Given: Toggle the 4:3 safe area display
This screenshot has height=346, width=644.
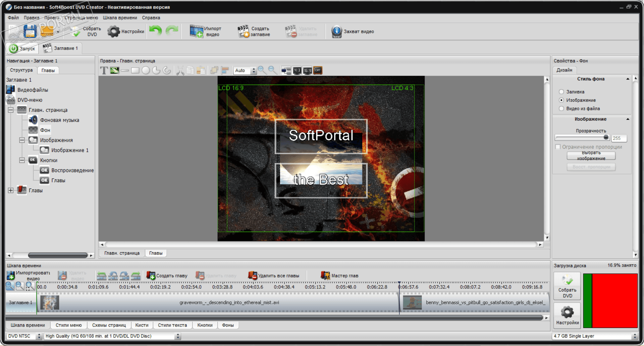Looking at the screenshot, I should [297, 70].
